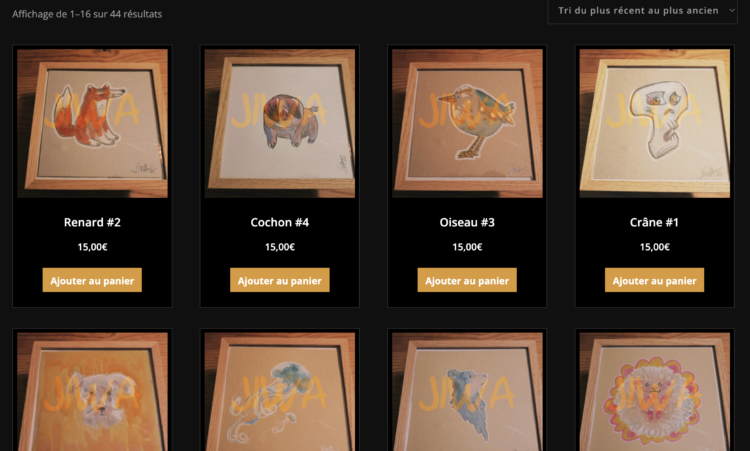This screenshot has height=451, width=750.
Task: View the blue jellyfish framed drawing
Action: pos(280,392)
